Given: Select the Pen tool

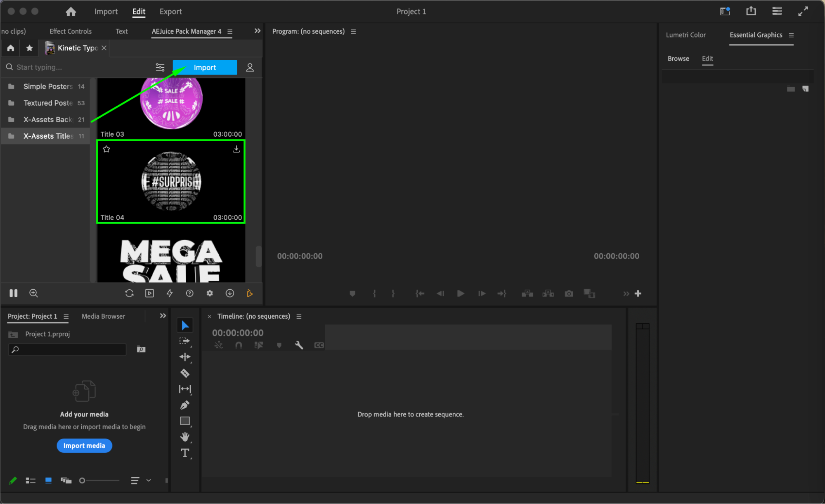Looking at the screenshot, I should 185,405.
